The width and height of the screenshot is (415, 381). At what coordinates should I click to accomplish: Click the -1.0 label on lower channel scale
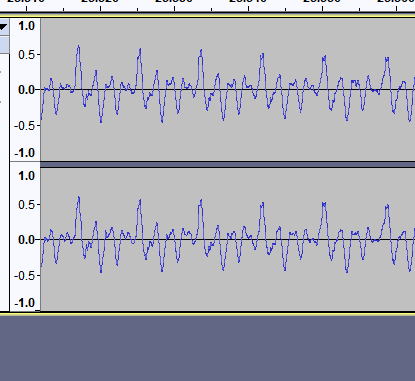click(x=25, y=303)
